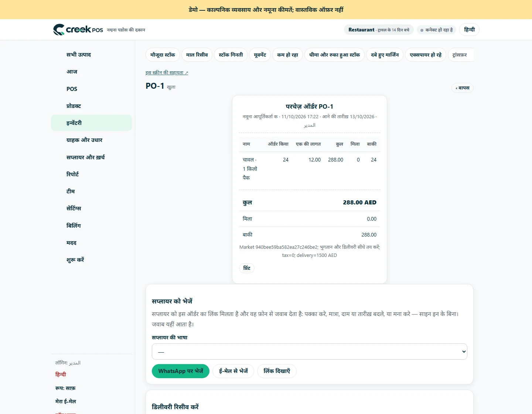
Task: Toggle the रूप: साफ़ appearance option
Action: click(65, 388)
